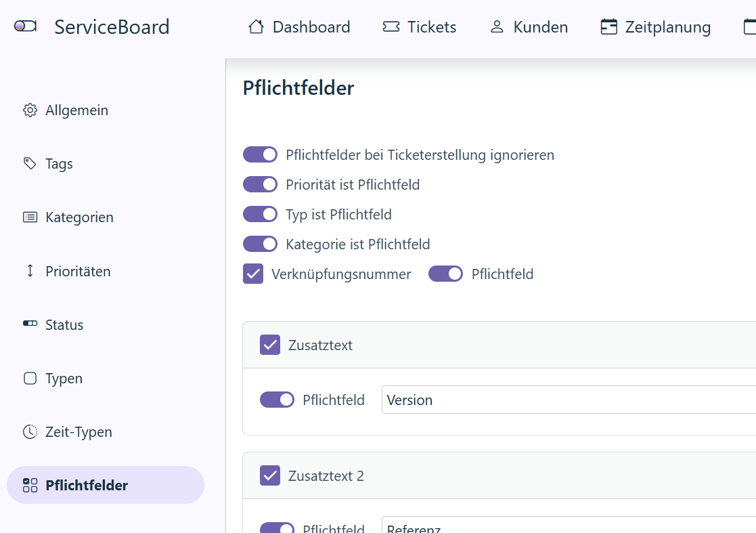Disable ignoring Pflichtfelder at ticket creation

260,154
